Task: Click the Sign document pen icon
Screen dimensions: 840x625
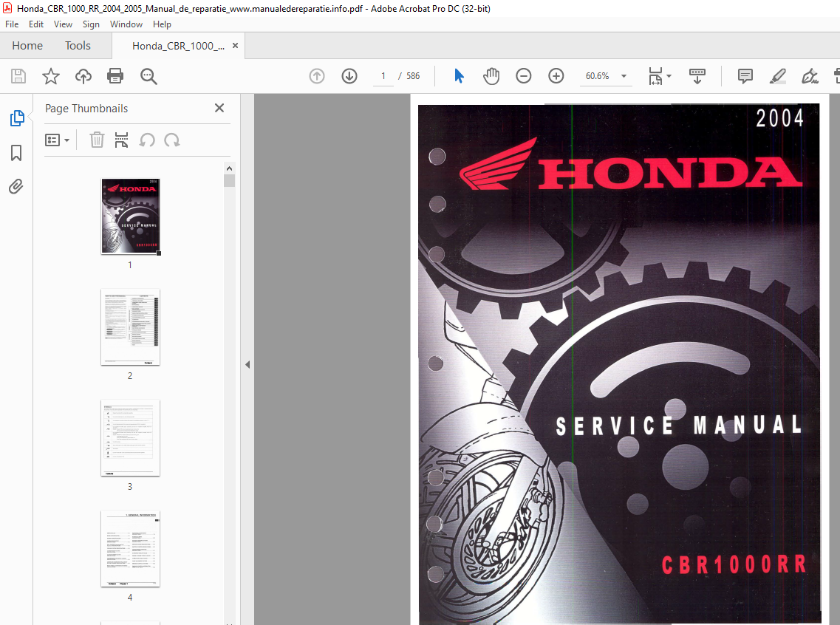Action: 810,76
